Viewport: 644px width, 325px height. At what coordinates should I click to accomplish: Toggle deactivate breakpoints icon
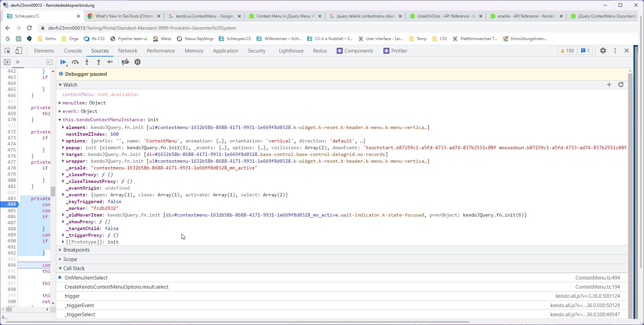pos(125,62)
